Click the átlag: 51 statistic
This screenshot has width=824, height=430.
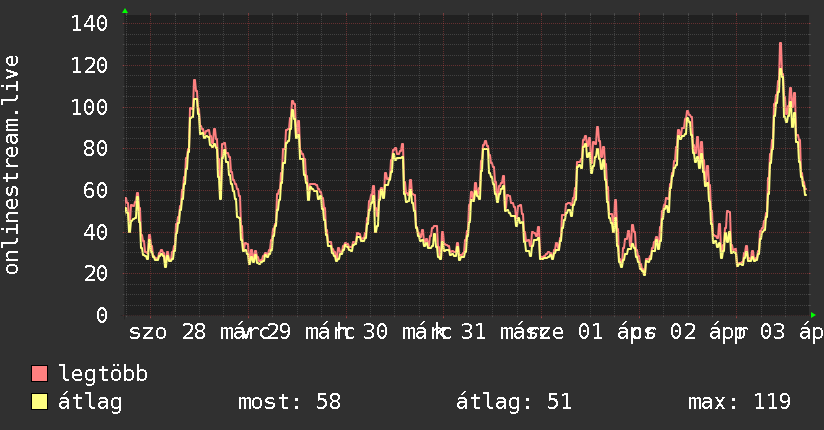pyautogui.click(x=513, y=402)
